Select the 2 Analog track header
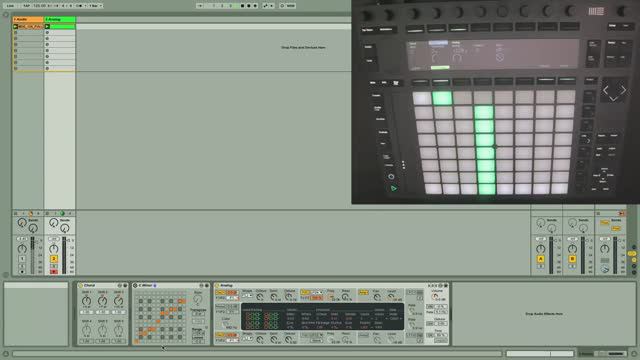The height and width of the screenshot is (360, 640). [x=60, y=19]
